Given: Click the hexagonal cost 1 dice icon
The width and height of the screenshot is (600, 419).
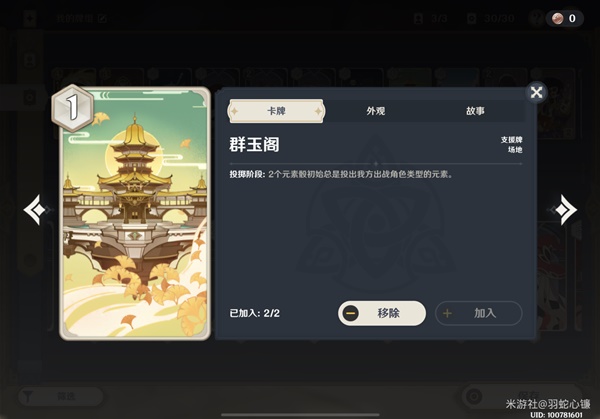Looking at the screenshot, I should [73, 108].
